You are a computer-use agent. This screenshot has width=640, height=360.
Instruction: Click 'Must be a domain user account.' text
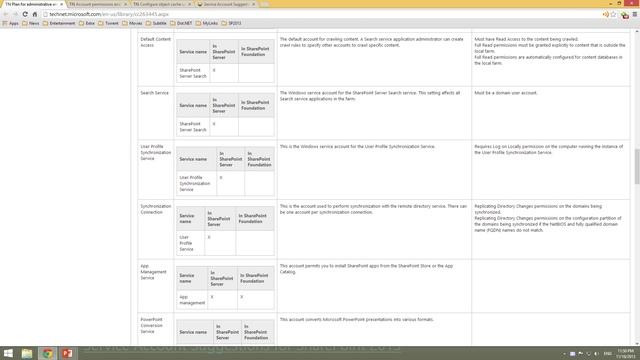[x=506, y=93]
